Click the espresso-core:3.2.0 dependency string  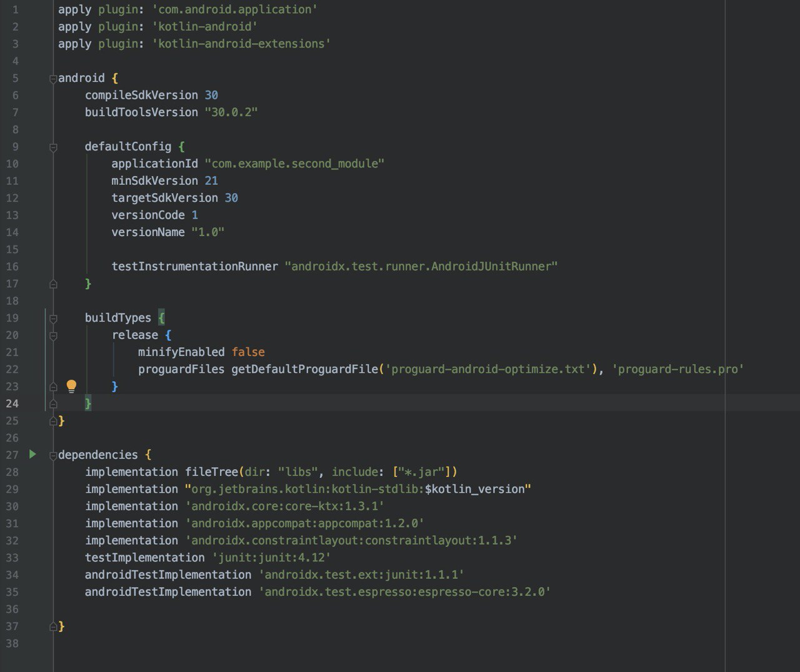click(x=404, y=592)
